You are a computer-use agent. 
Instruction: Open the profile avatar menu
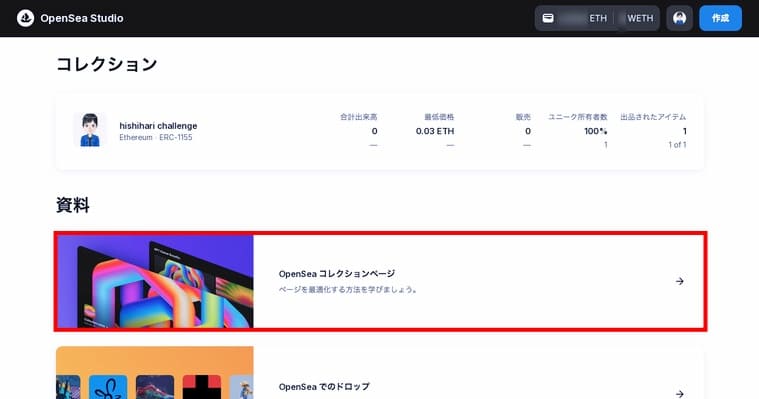(x=679, y=18)
